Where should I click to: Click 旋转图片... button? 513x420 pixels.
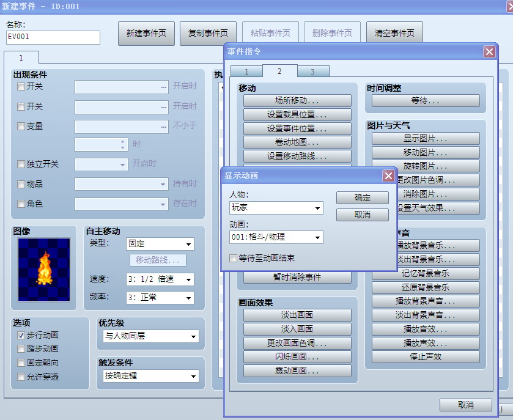pyautogui.click(x=426, y=166)
